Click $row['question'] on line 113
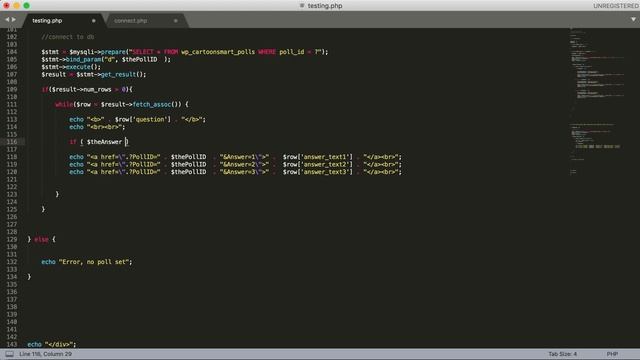 point(142,120)
